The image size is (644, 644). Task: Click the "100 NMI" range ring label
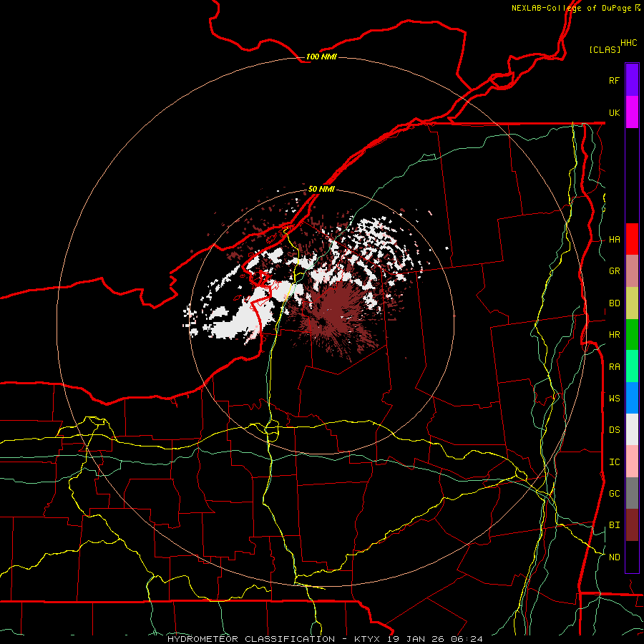click(x=321, y=57)
